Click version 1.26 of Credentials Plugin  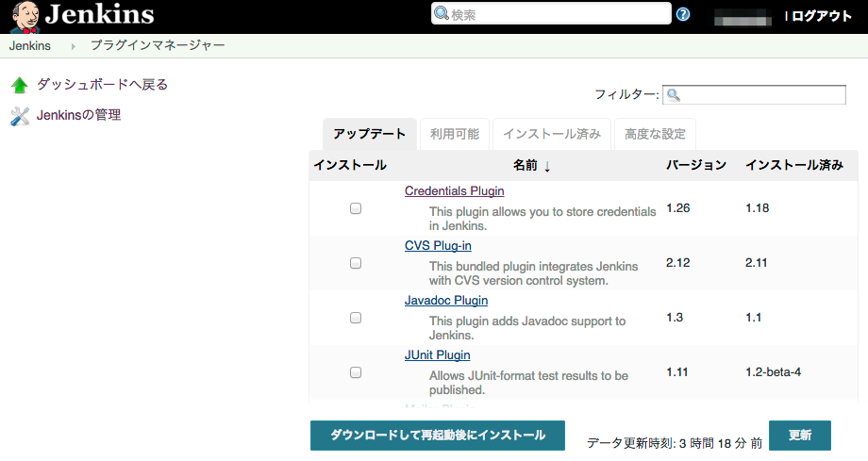(x=678, y=208)
